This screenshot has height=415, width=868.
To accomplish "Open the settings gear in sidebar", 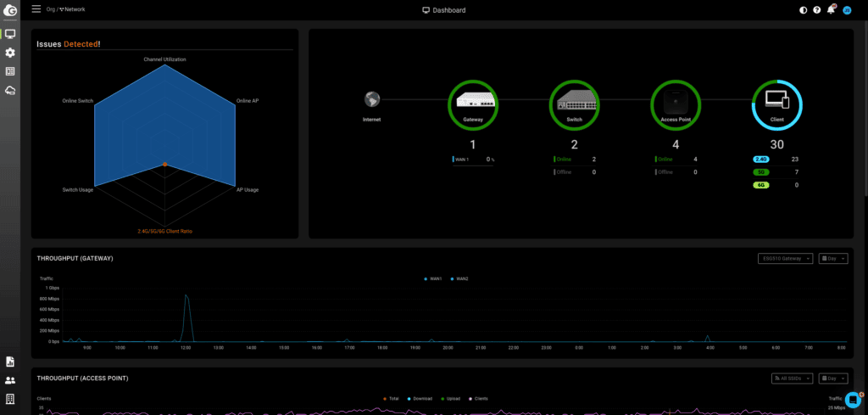I will coord(10,53).
